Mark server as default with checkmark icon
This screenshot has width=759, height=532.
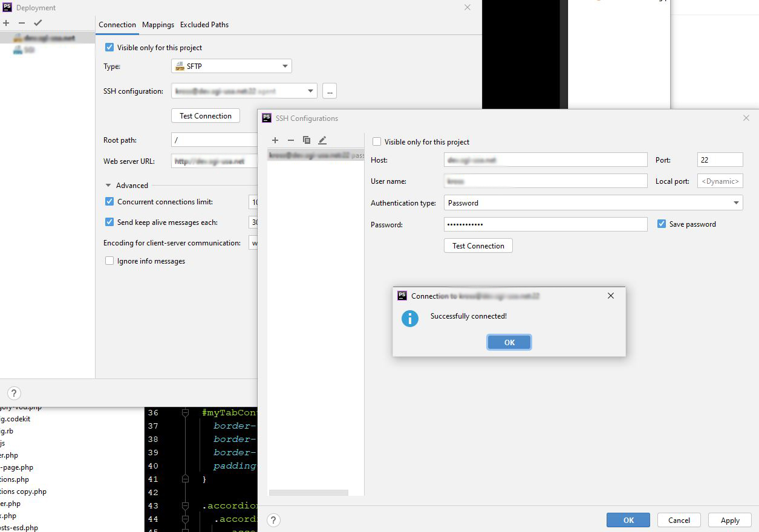click(38, 23)
